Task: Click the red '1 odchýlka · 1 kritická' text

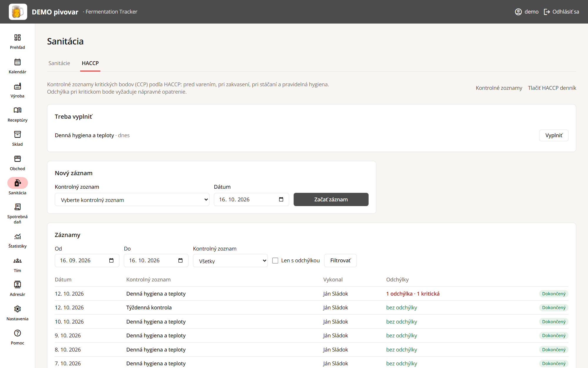Action: click(x=413, y=294)
